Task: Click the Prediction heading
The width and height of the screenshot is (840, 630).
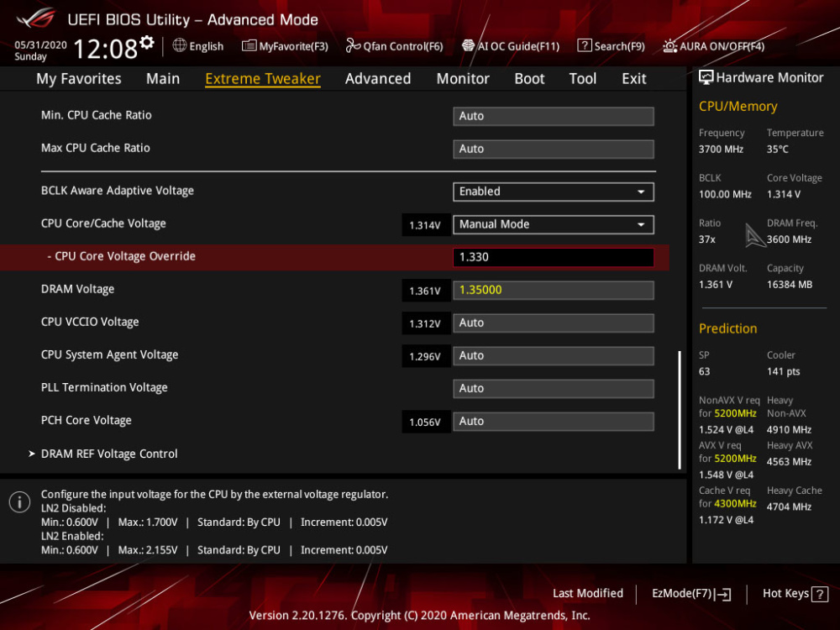Action: tap(728, 328)
